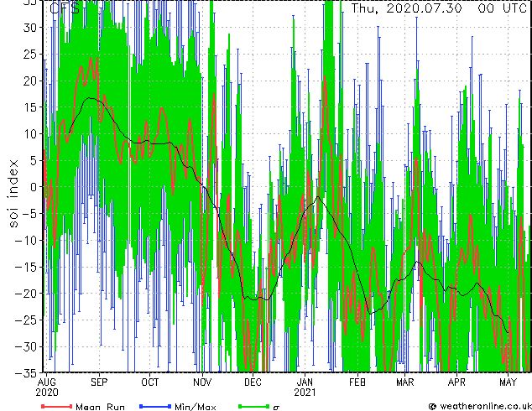The height and width of the screenshot is (411, 532).
Task: Click the soi index axis title
Action: point(13,194)
